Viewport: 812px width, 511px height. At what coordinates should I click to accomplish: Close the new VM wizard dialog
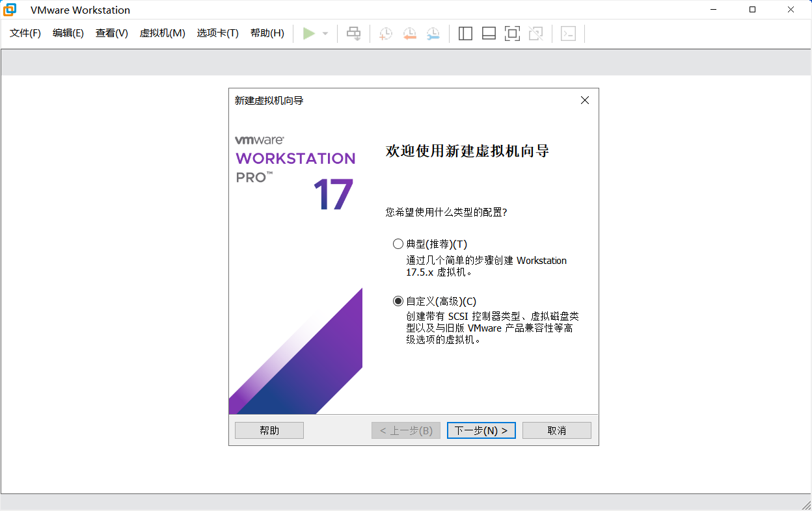point(584,100)
